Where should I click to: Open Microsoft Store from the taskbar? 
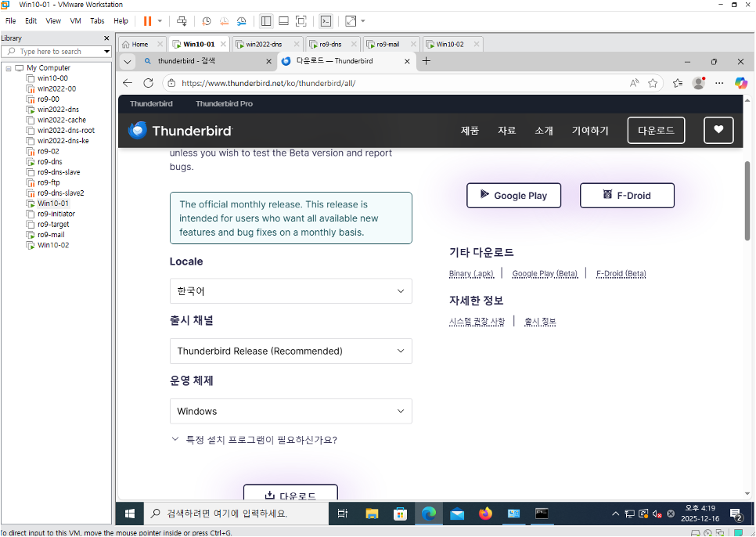(400, 514)
